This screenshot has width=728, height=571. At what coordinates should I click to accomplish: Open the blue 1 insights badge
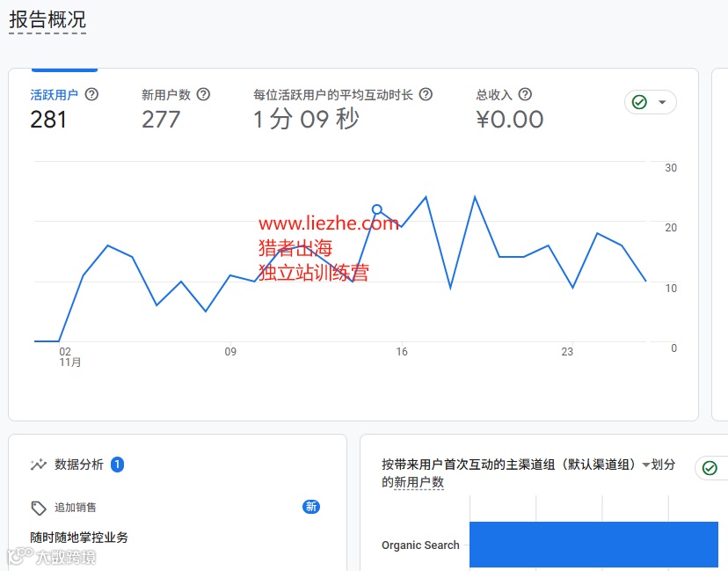click(x=118, y=465)
